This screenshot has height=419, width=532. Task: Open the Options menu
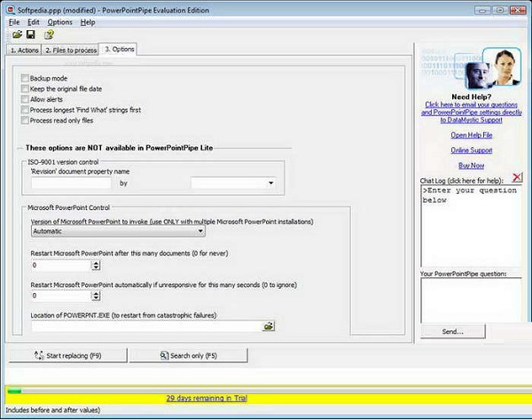click(x=59, y=22)
